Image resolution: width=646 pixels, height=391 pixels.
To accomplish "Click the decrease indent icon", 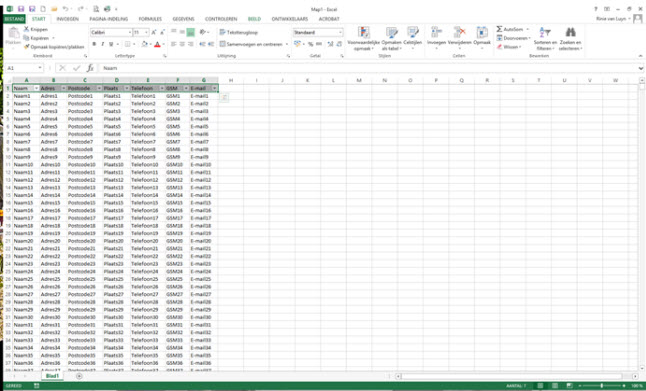I will 202,44.
